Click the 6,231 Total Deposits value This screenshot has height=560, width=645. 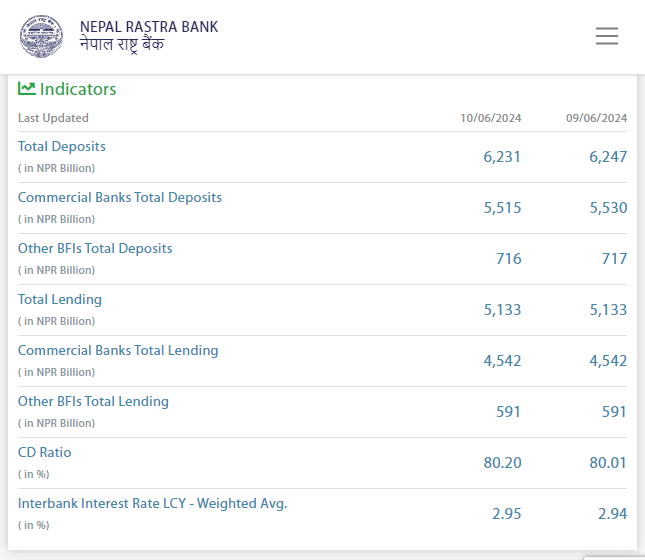click(x=502, y=157)
